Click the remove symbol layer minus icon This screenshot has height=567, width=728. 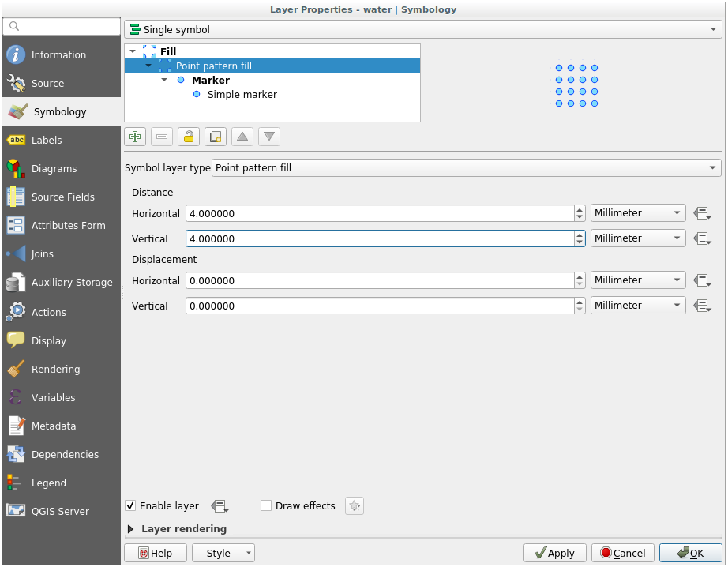(x=162, y=137)
